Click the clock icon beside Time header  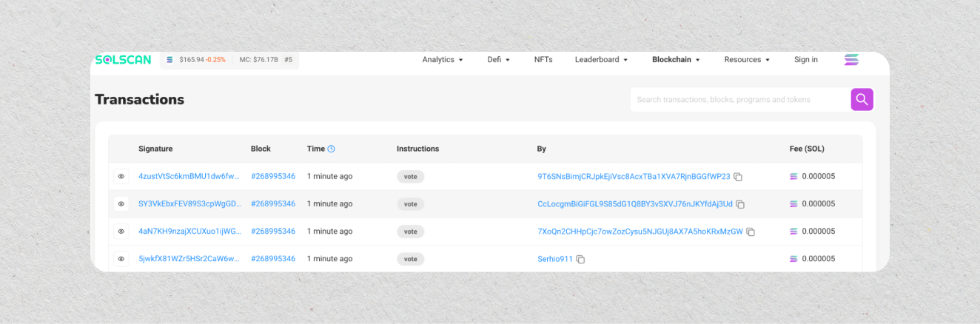(x=331, y=149)
